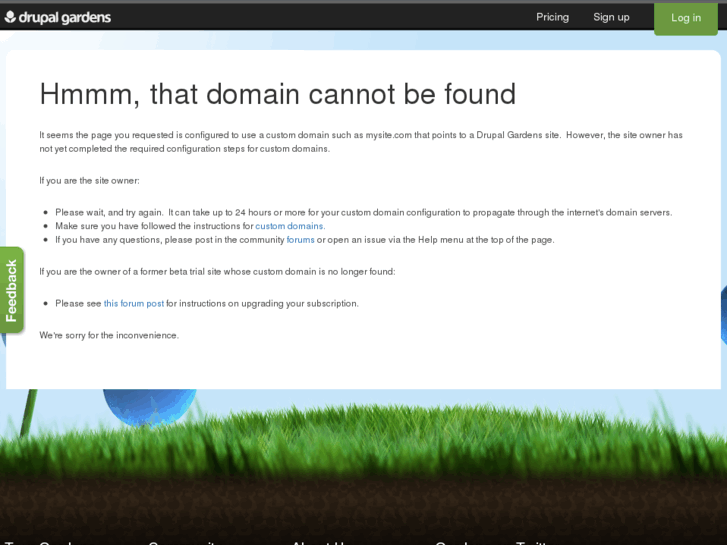Screen dimensions: 727x545
Task: Click the paragraph mentioning mysite.com
Action: [361, 142]
